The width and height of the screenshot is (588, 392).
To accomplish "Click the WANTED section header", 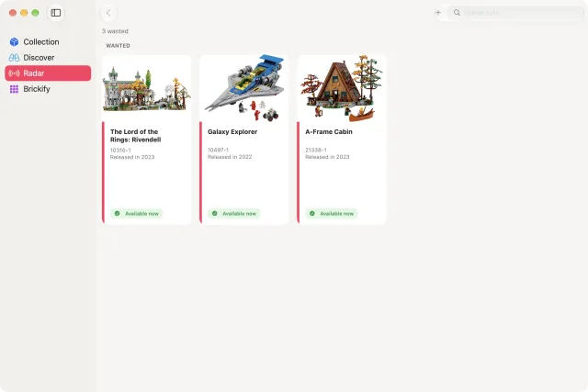I will coord(119,46).
